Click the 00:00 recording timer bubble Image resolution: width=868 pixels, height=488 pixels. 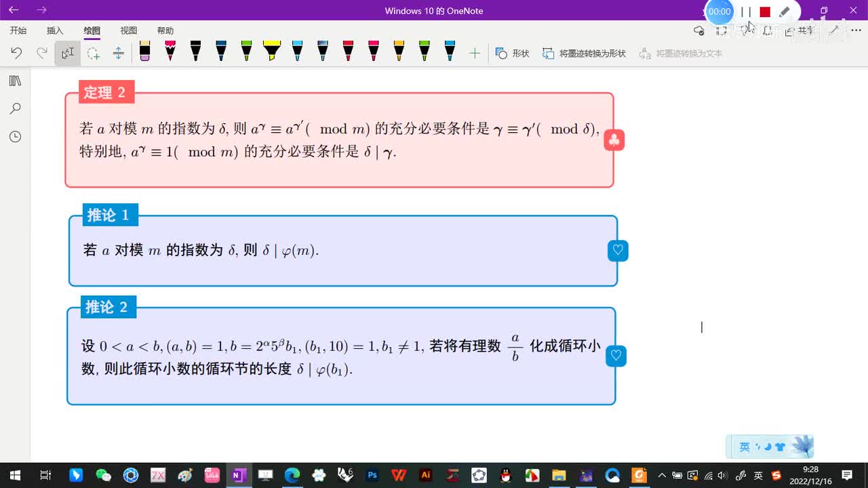[719, 12]
